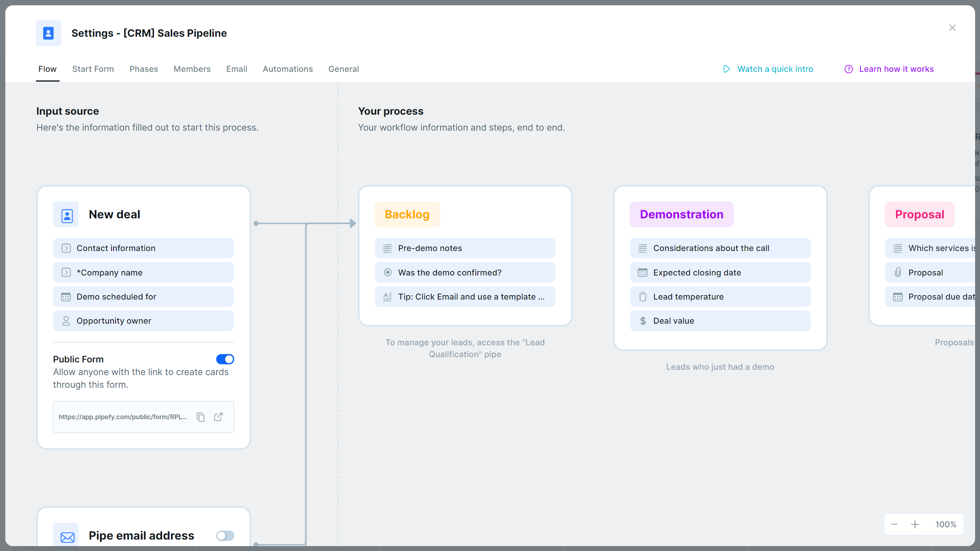Screen dimensions: 980x551
Task: Click the public form URL field
Action: pos(123,417)
